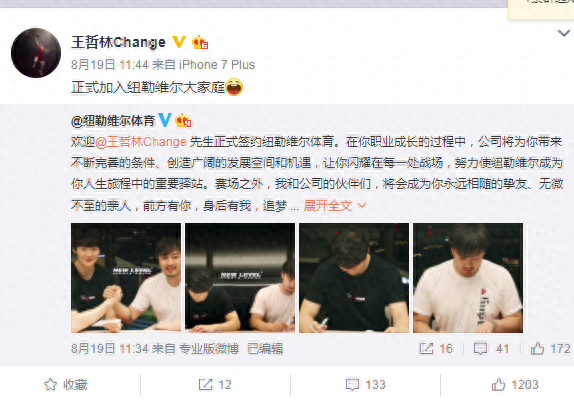Image resolution: width=574 pixels, height=403 pixels.
Task: Open the handshake photo thumbnail
Action: (x=126, y=278)
